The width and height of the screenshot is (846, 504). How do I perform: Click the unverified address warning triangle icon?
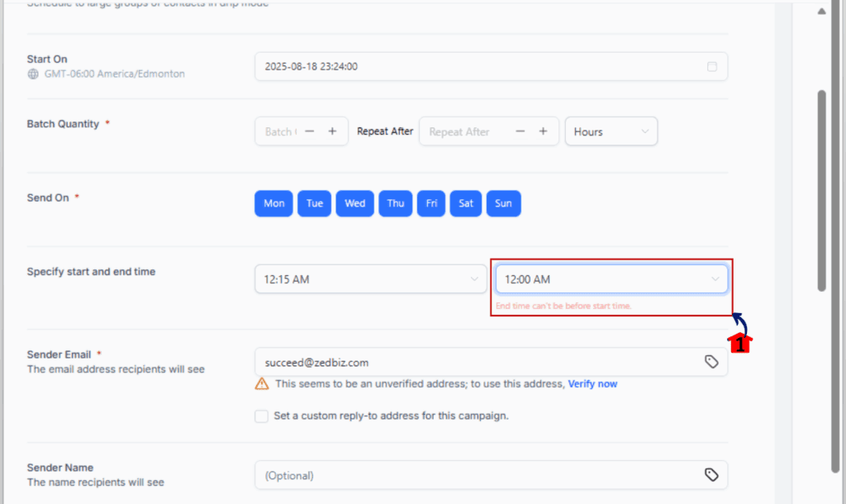click(262, 383)
